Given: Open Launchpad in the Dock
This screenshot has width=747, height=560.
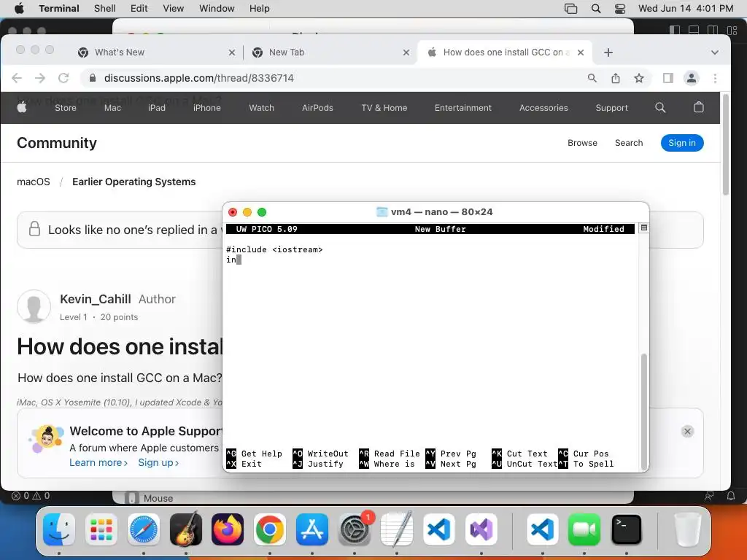Looking at the screenshot, I should 101,529.
